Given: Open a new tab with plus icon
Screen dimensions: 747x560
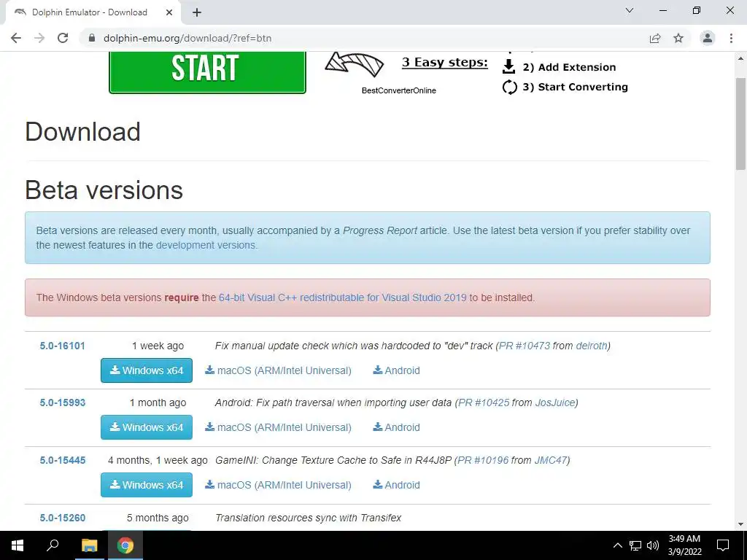Looking at the screenshot, I should (197, 12).
